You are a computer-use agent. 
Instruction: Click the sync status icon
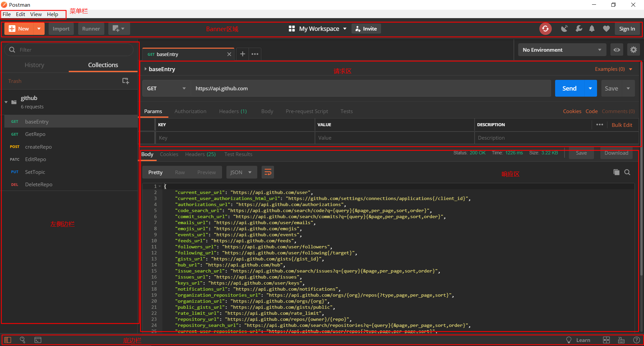[x=545, y=29]
